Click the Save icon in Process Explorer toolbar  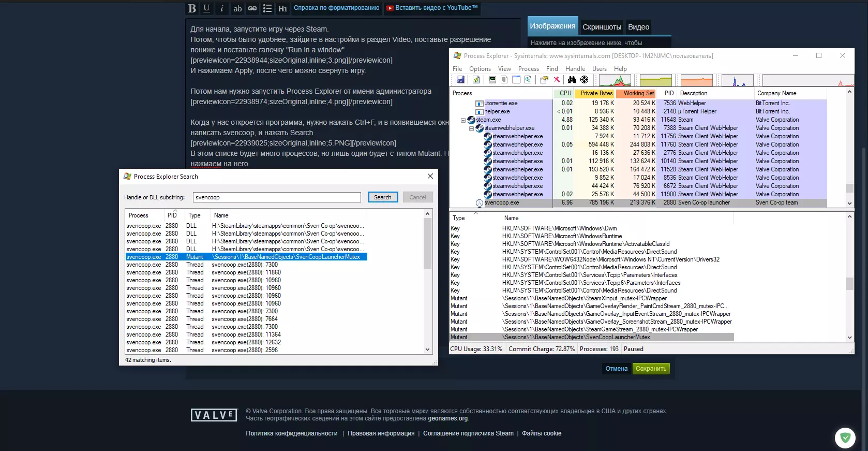pyautogui.click(x=460, y=80)
